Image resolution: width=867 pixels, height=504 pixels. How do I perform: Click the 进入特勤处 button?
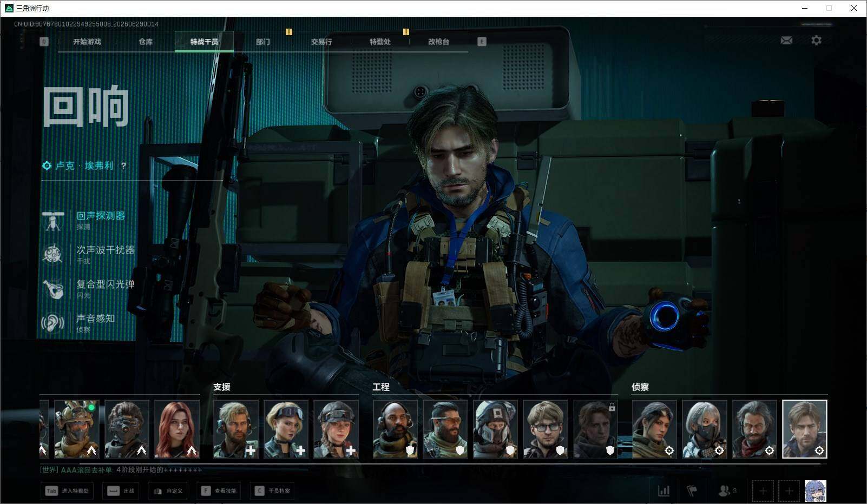(x=67, y=491)
